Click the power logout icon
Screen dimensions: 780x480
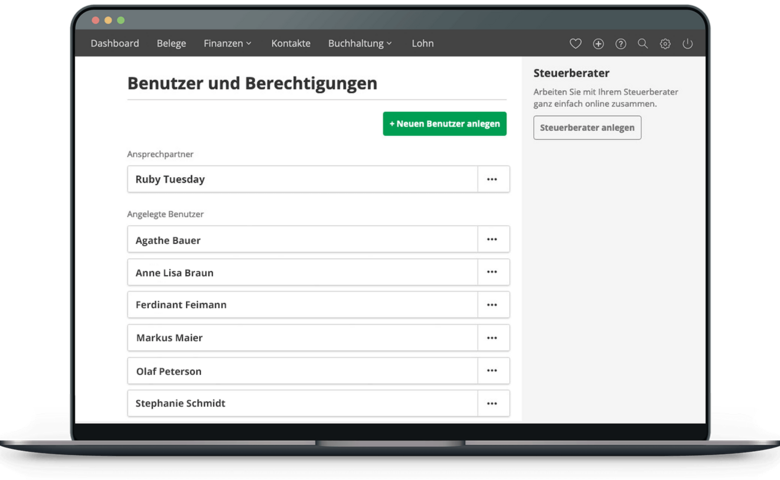pos(687,44)
